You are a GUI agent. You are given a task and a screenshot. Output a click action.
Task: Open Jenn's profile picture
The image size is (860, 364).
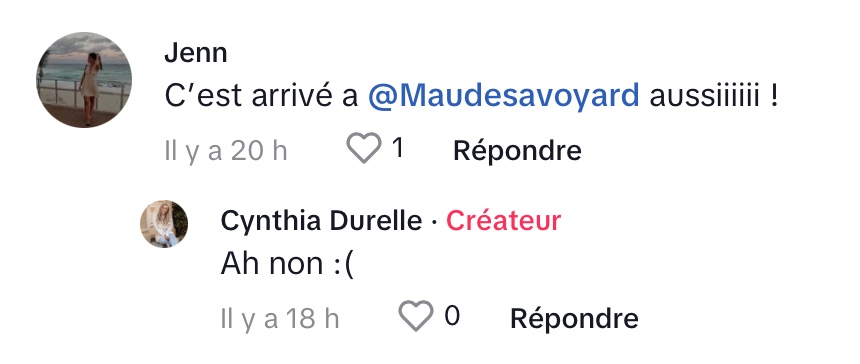click(x=84, y=79)
